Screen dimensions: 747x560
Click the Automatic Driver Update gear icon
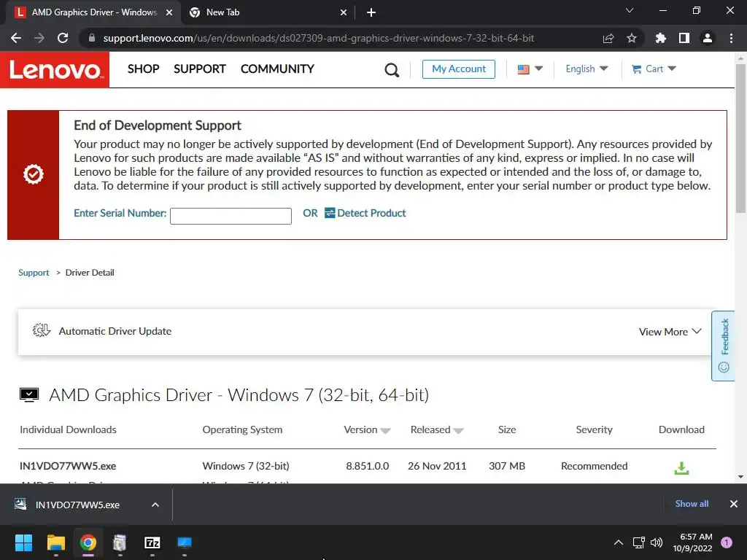point(42,330)
